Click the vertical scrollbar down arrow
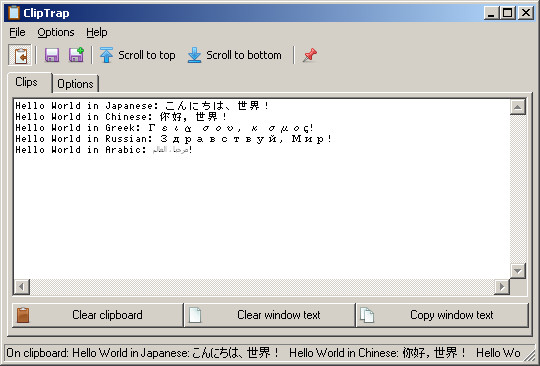This screenshot has height=366, width=540. point(517,271)
